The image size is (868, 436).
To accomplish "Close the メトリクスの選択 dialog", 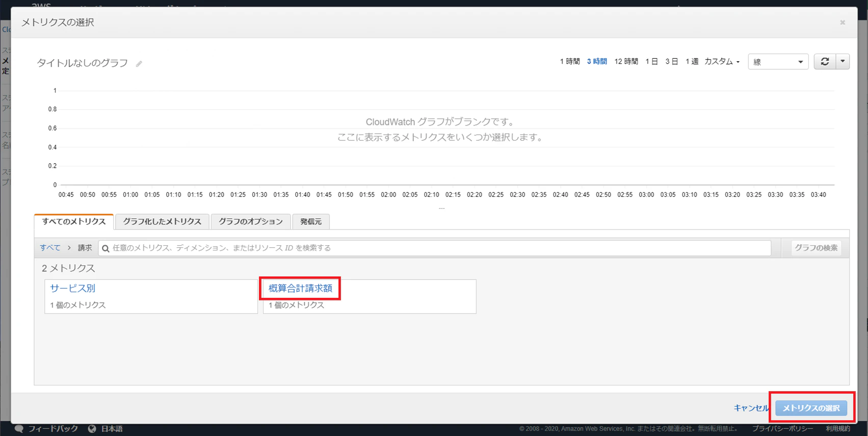I will point(843,22).
